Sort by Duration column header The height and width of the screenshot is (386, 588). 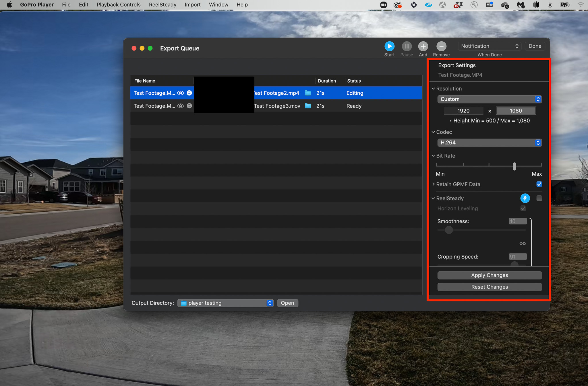327,81
